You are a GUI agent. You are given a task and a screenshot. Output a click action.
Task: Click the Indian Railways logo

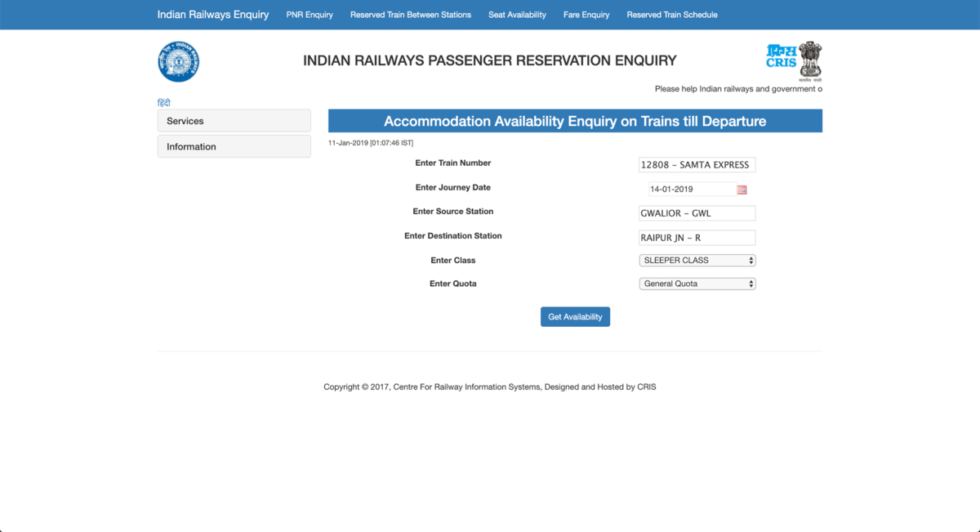click(x=178, y=61)
